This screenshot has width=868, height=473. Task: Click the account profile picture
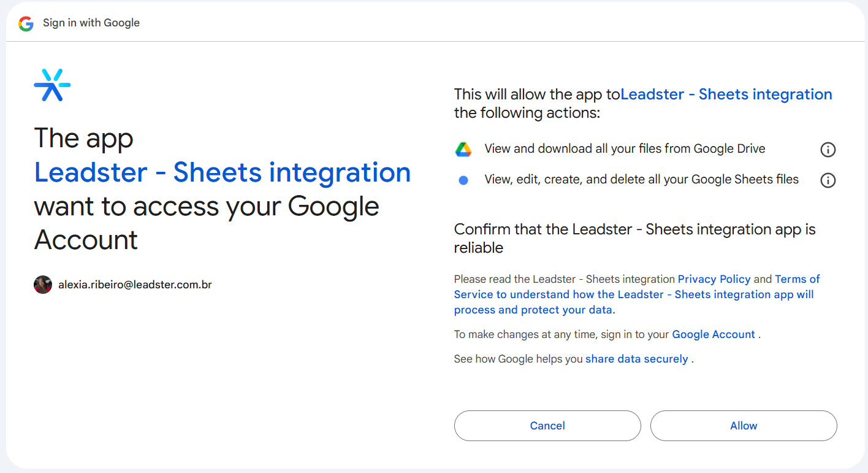[43, 285]
